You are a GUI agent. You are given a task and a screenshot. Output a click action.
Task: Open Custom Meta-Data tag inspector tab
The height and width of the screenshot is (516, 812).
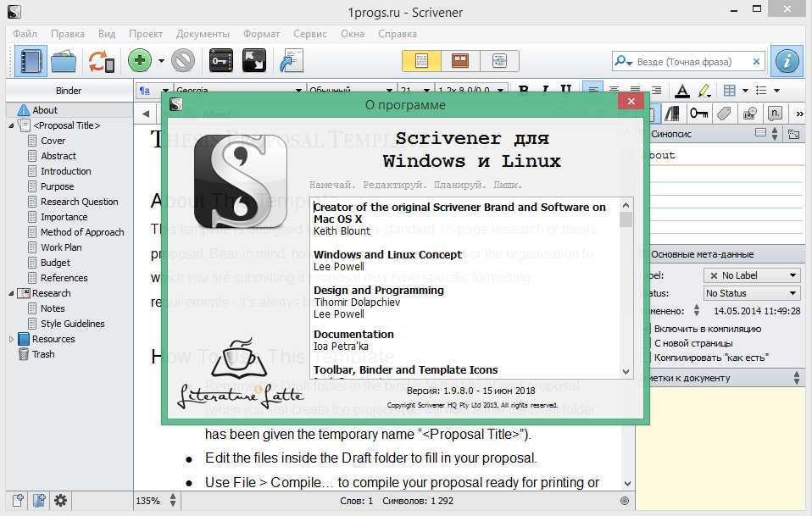tap(724, 114)
